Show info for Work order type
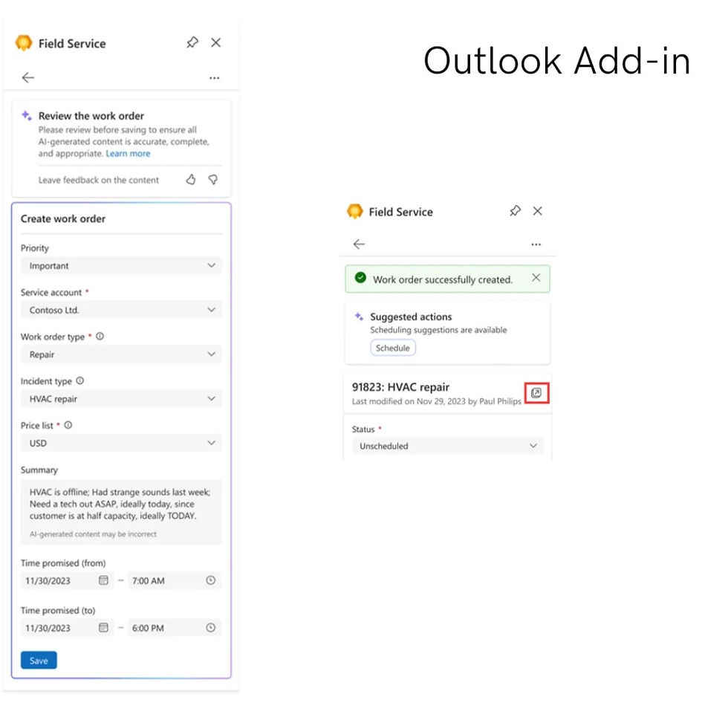This screenshot has height=720, width=728. [x=100, y=337]
